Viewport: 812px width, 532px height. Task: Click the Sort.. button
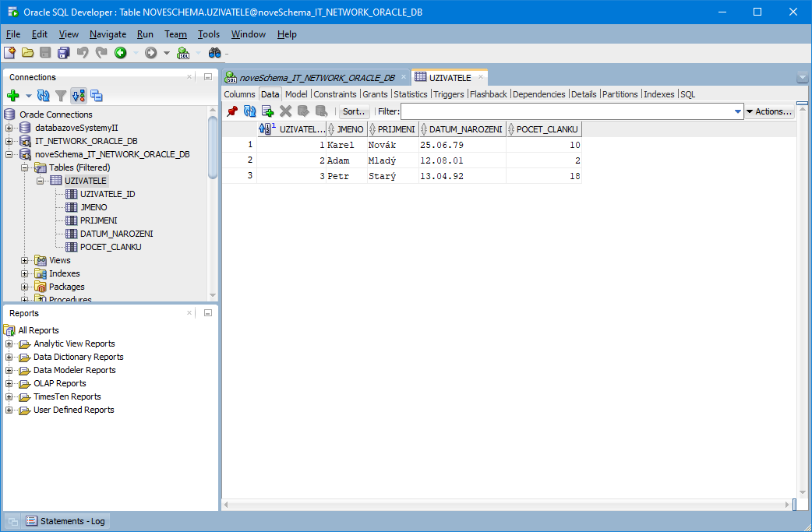point(354,111)
